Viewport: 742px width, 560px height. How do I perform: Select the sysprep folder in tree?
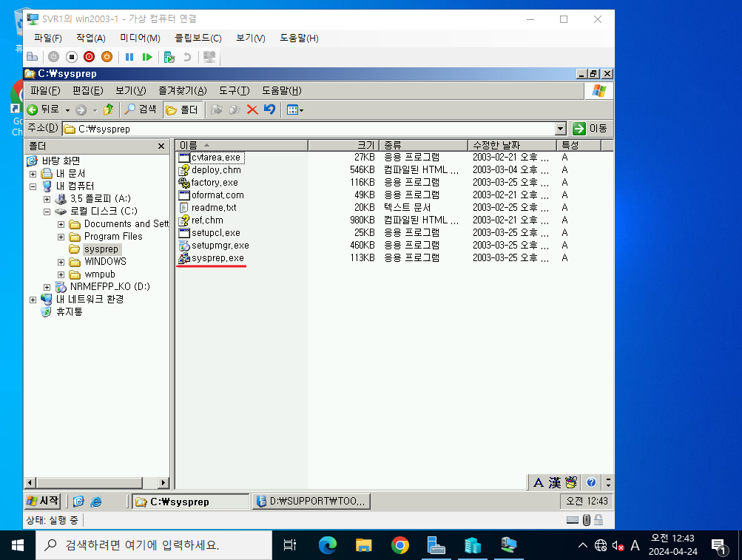click(101, 249)
